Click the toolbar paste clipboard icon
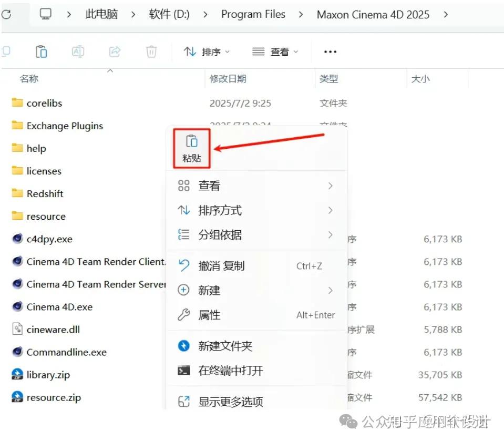 click(41, 52)
